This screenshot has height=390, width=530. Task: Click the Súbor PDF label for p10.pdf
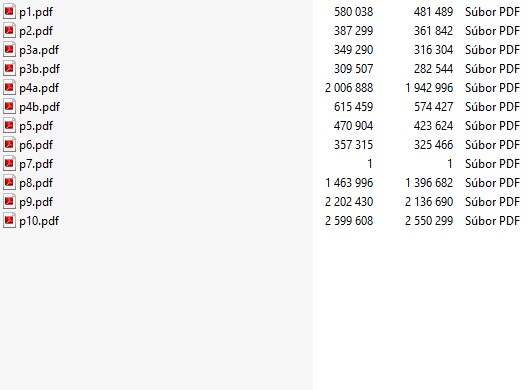(x=492, y=221)
